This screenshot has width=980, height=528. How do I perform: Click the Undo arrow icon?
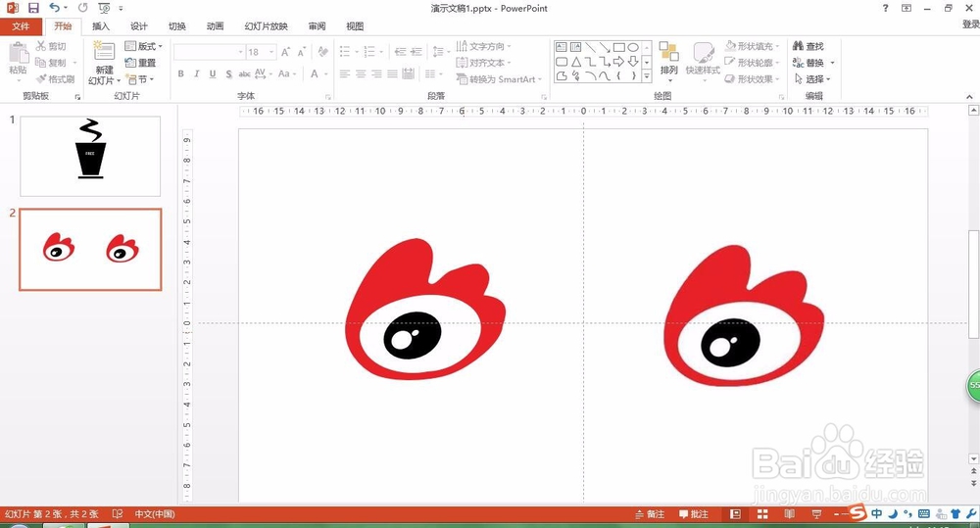coord(55,8)
